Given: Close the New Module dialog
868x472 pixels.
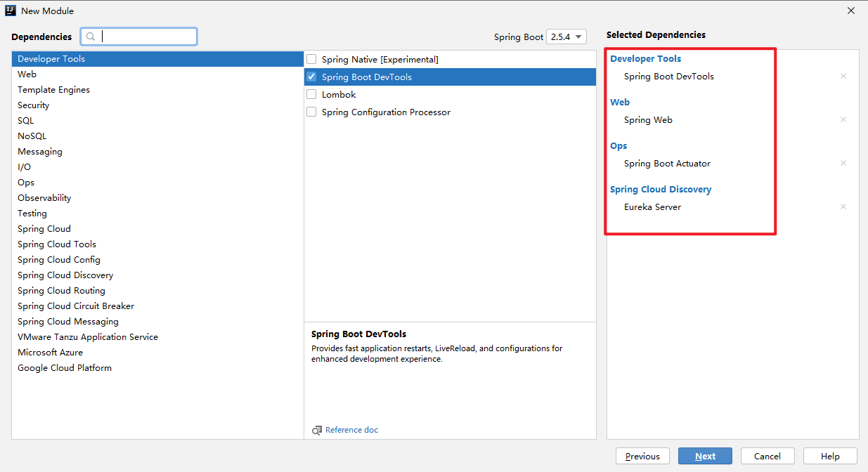Looking at the screenshot, I should (851, 11).
